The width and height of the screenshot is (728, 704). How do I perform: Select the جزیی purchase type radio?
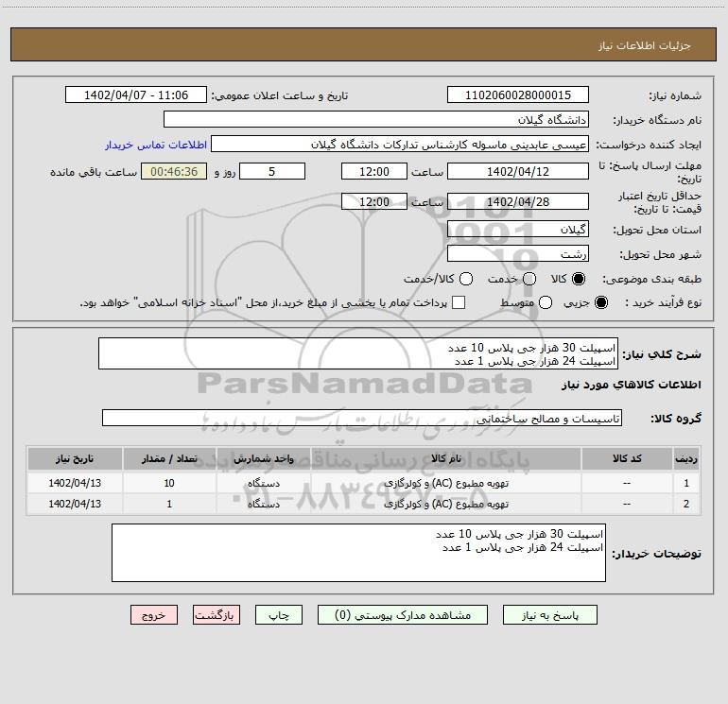601,302
